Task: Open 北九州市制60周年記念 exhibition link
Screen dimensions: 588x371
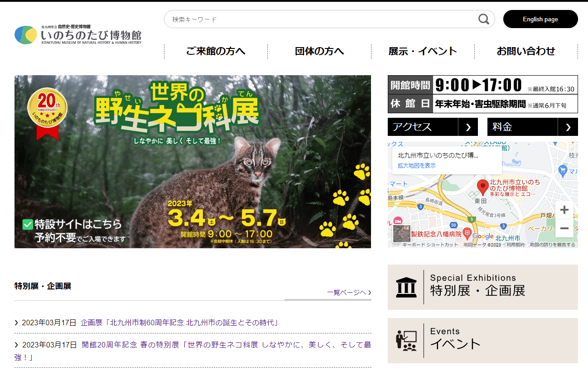Action: click(x=179, y=323)
